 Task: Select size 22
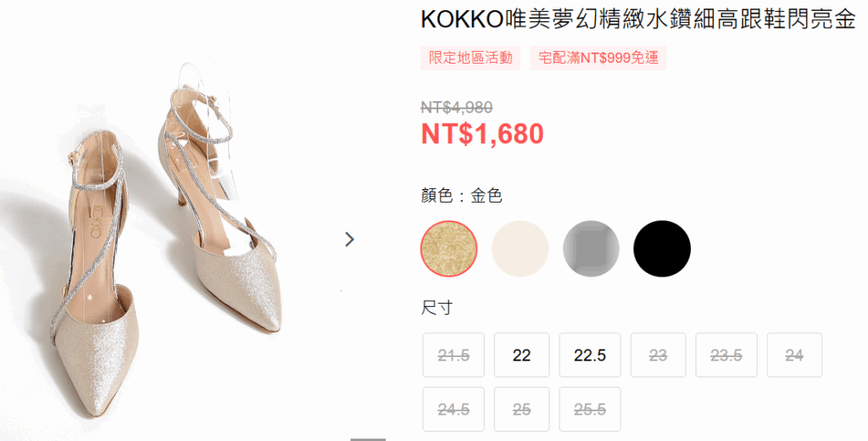click(521, 355)
